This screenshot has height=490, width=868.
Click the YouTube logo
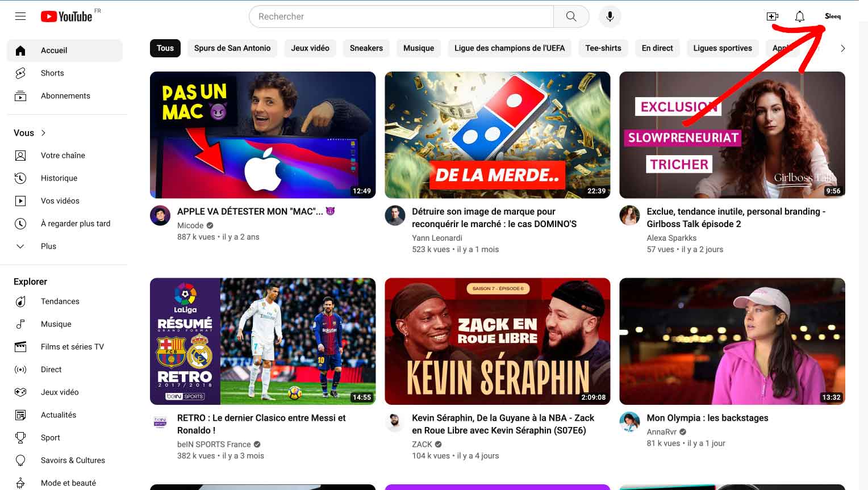click(66, 16)
